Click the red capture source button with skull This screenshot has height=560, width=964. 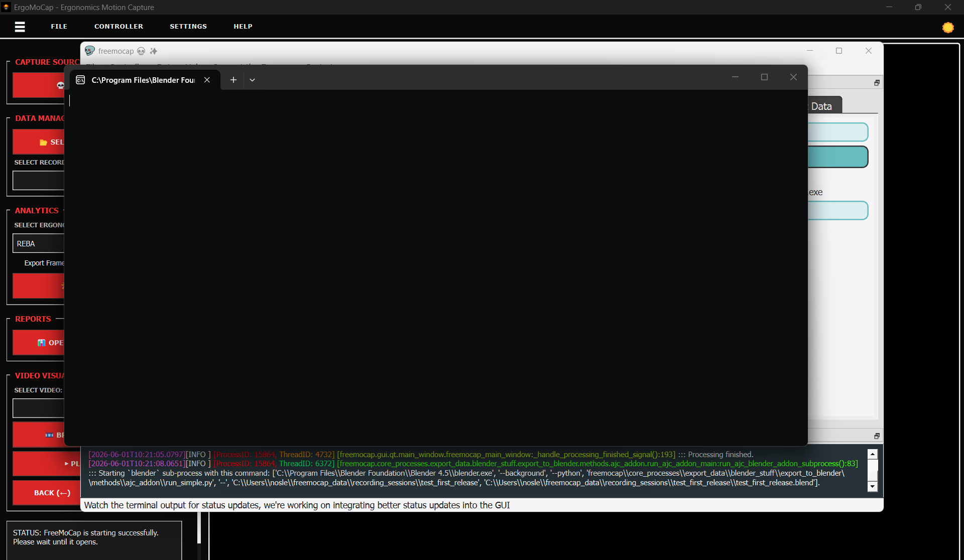click(x=39, y=85)
